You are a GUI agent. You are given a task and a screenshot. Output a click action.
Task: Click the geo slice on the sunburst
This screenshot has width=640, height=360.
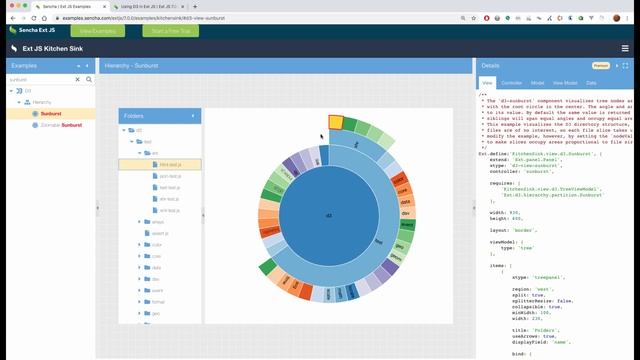400,246
